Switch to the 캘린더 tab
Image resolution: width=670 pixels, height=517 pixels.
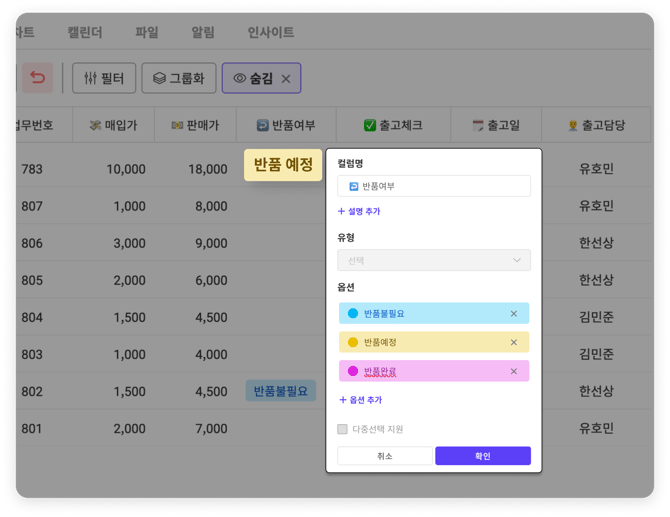(85, 32)
